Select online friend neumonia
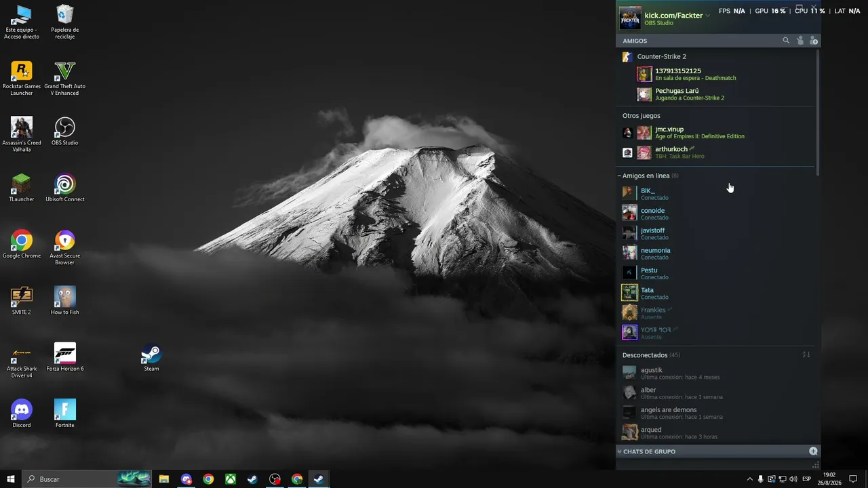The image size is (868, 488). [717, 253]
